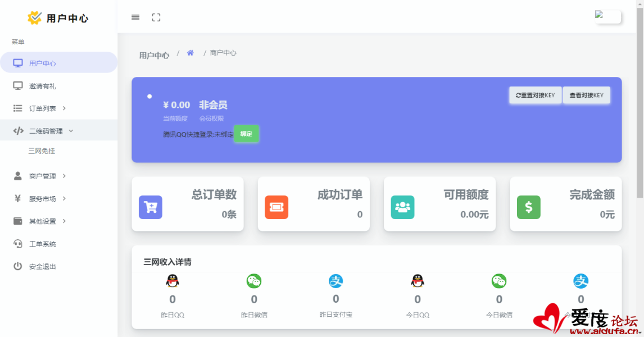
Task: Click the 昨日支付宝 label
Action: click(336, 315)
